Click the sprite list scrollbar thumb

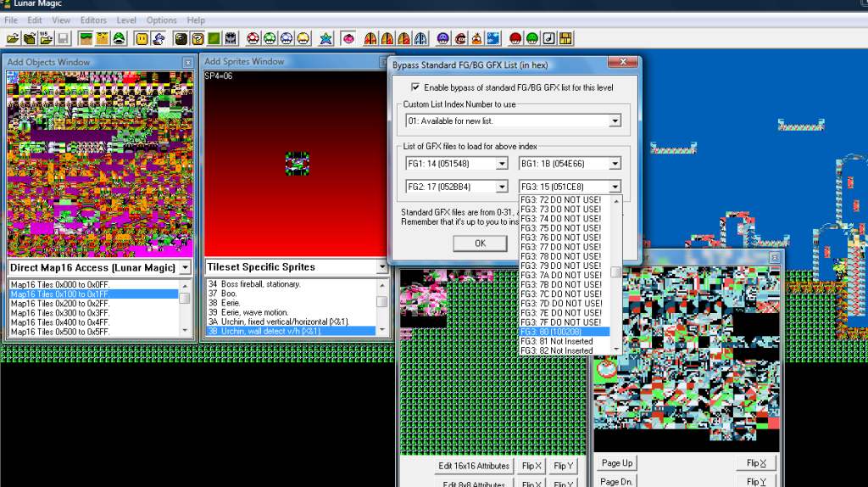381,301
